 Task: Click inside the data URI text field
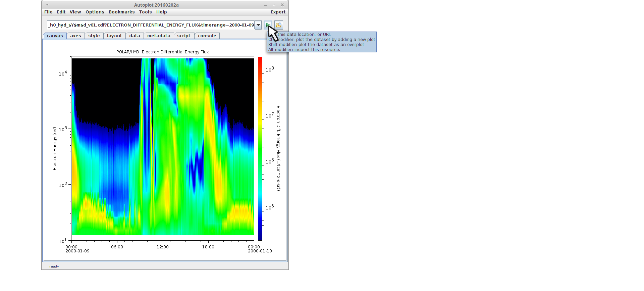click(151, 25)
